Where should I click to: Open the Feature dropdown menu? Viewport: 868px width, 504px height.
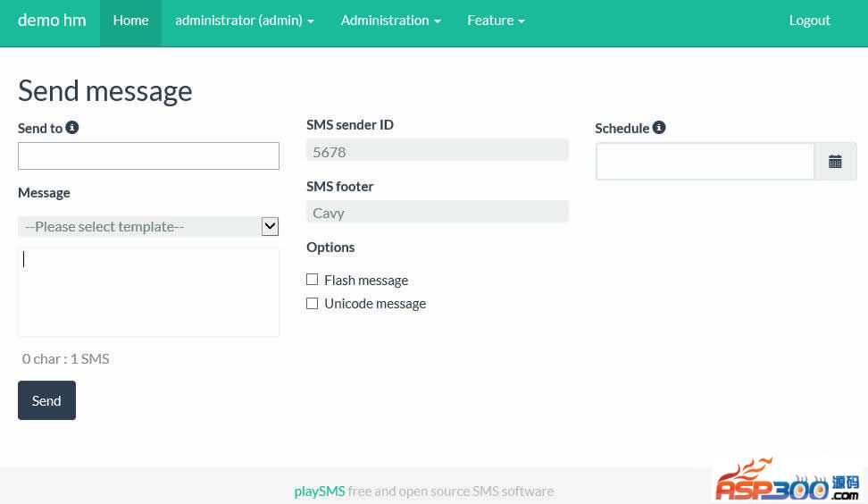coord(496,21)
